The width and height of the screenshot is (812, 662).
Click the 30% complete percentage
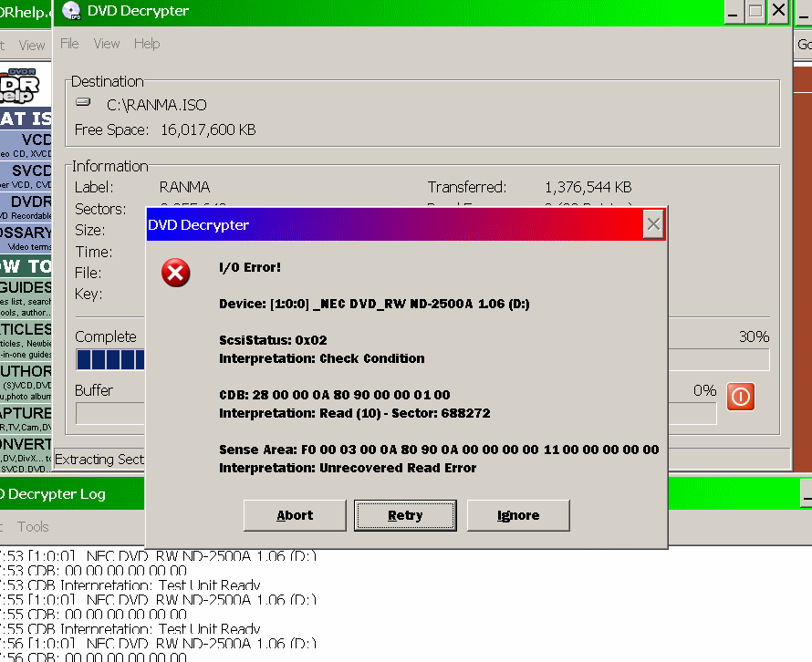754,336
